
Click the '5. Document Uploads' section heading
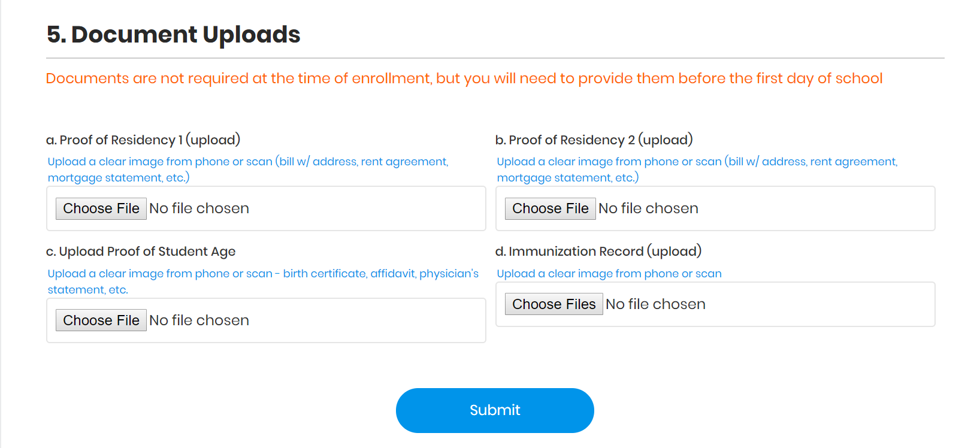[x=174, y=35]
